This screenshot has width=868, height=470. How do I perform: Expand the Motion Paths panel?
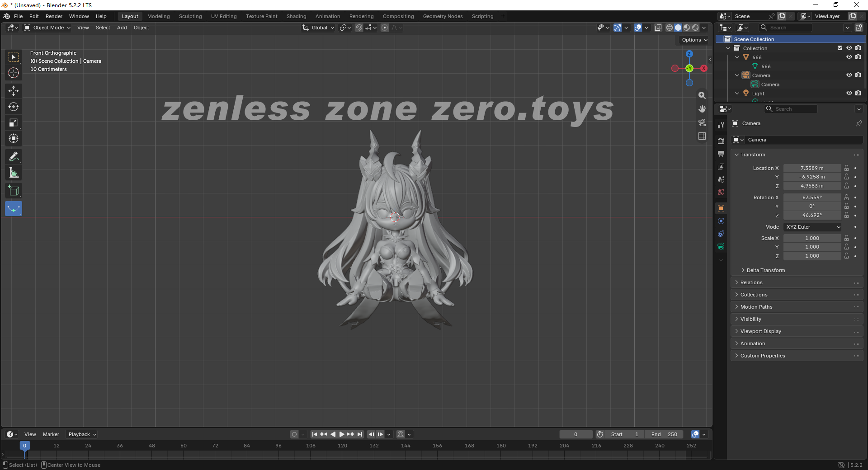(756, 307)
